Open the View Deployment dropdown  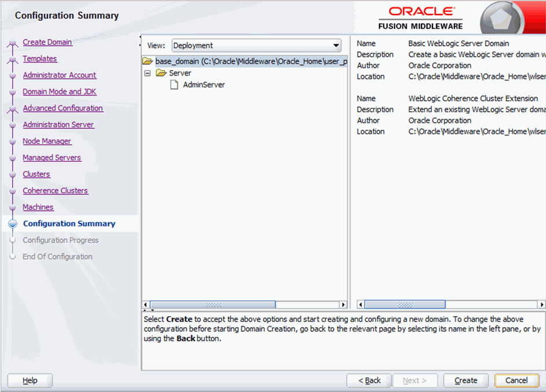(x=336, y=45)
